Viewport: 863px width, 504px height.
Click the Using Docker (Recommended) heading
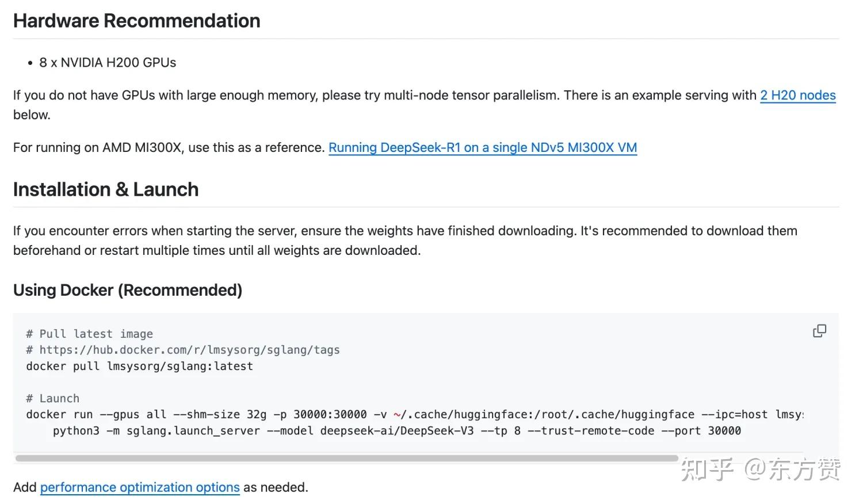[127, 291]
